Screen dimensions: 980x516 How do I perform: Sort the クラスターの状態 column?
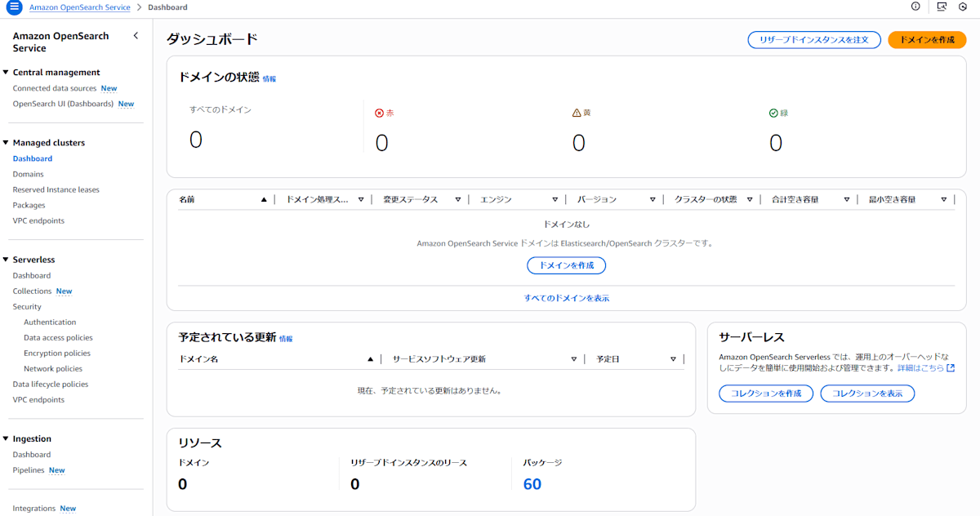749,199
